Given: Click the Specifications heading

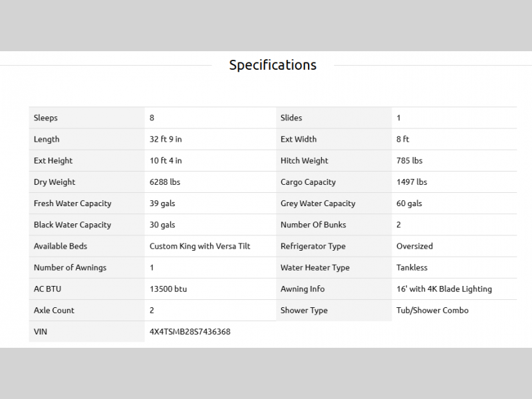Looking at the screenshot, I should point(273,65).
